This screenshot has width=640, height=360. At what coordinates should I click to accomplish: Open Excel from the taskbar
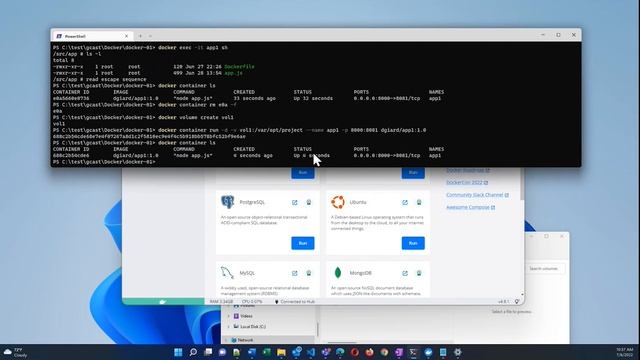pos(267,352)
